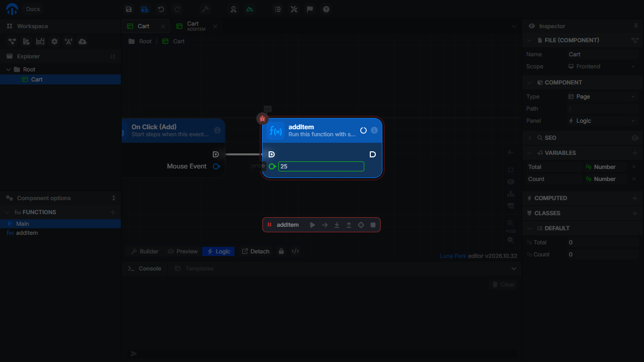Open the Panel Logic dropdown
Screen dimensions: 644x362
(x=602, y=121)
